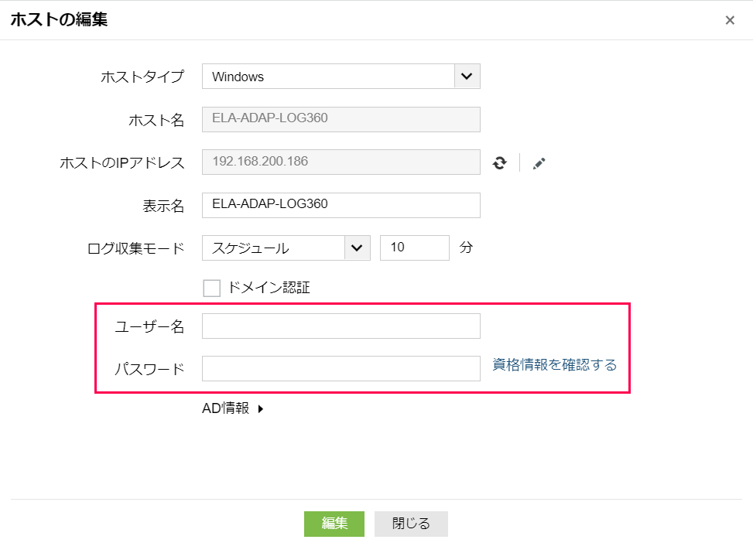The height and width of the screenshot is (560, 753).
Task: Click the ログ収集モード field label
Action: (x=135, y=248)
